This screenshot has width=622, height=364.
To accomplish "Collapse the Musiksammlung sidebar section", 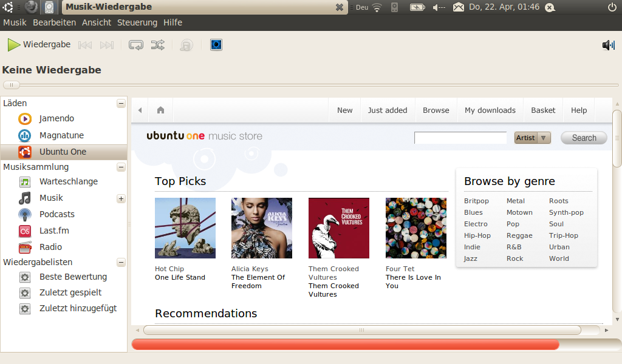I will click(x=121, y=167).
